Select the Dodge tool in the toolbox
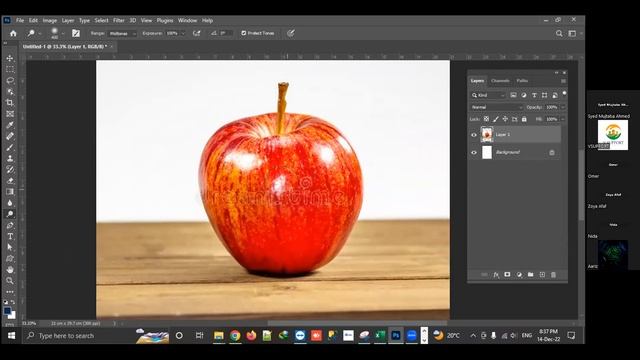 [10, 214]
